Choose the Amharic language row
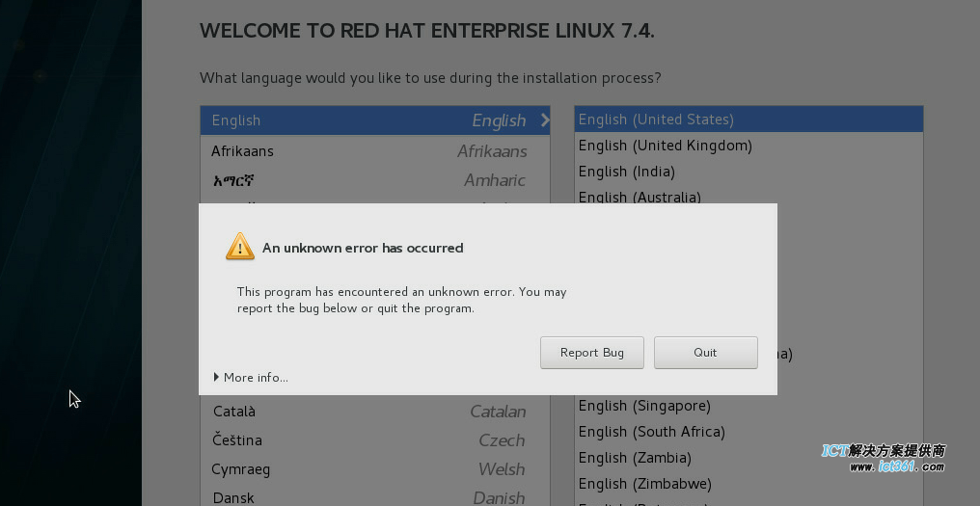The height and width of the screenshot is (506, 980). point(375,180)
